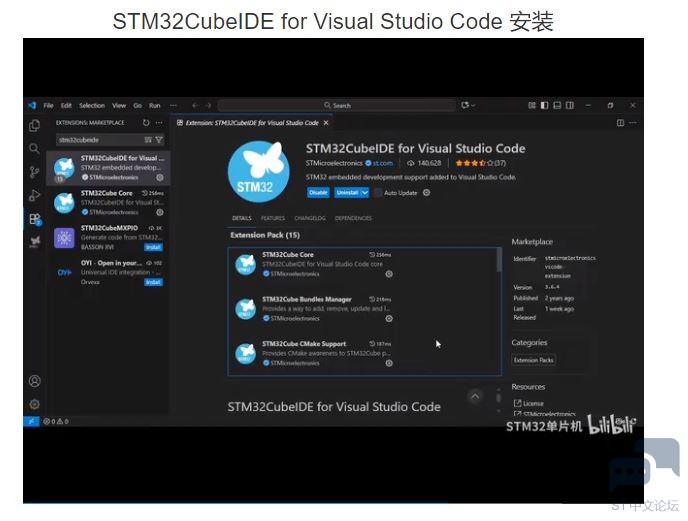Toggle the panel layout button in title bar
The height and width of the screenshot is (521, 688).
555,105
